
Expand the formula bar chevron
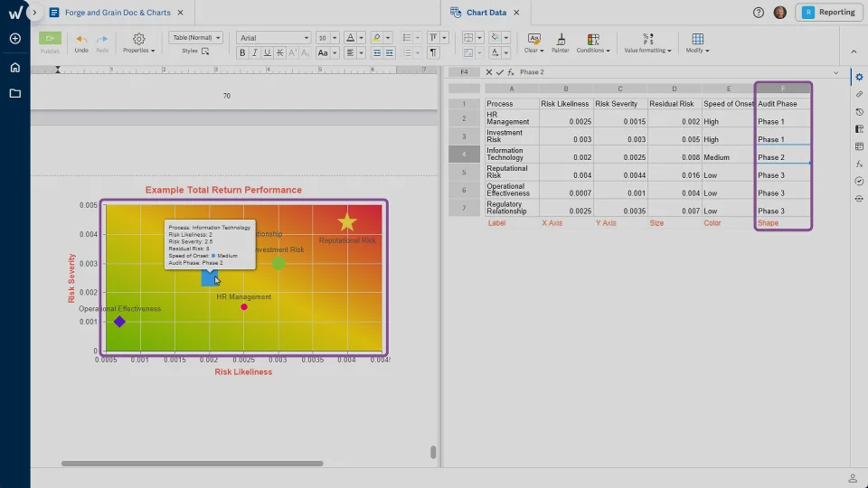[x=835, y=72]
